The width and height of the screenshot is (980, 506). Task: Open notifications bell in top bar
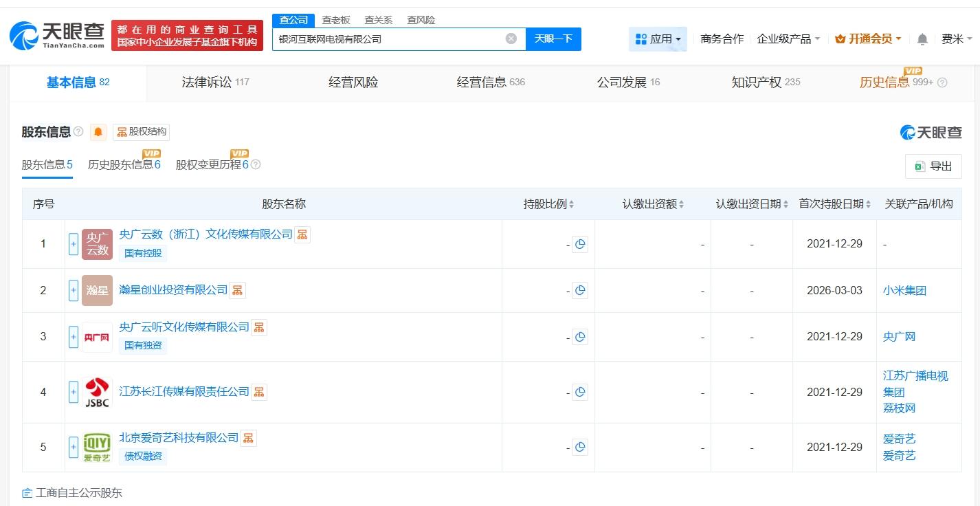[922, 39]
